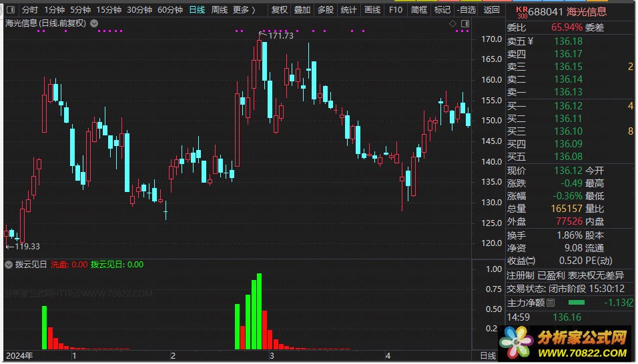
Task: Click the 委比 65.94% value
Action: (x=567, y=27)
